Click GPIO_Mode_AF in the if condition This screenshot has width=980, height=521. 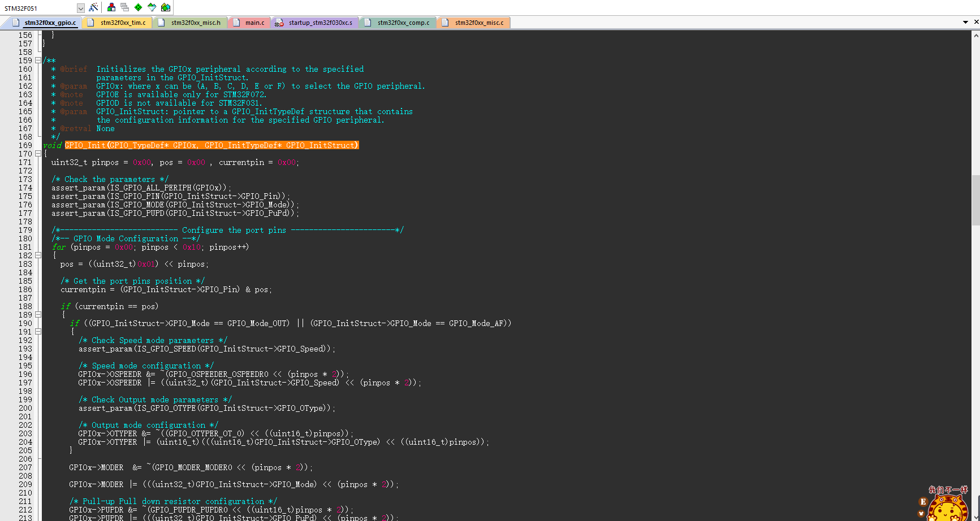(477, 323)
